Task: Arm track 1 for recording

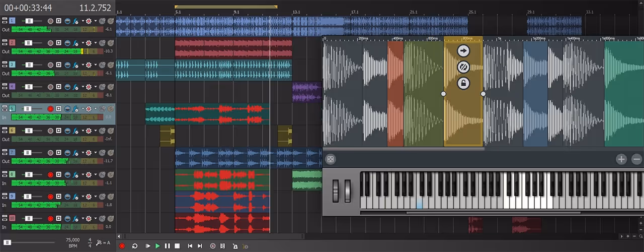Action: tap(50, 21)
